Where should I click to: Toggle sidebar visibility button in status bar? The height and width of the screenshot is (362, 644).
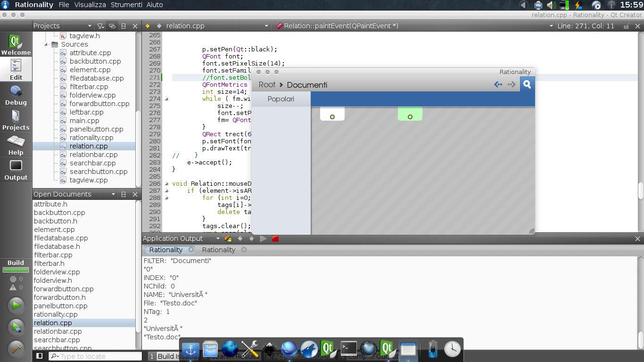pos(40,356)
